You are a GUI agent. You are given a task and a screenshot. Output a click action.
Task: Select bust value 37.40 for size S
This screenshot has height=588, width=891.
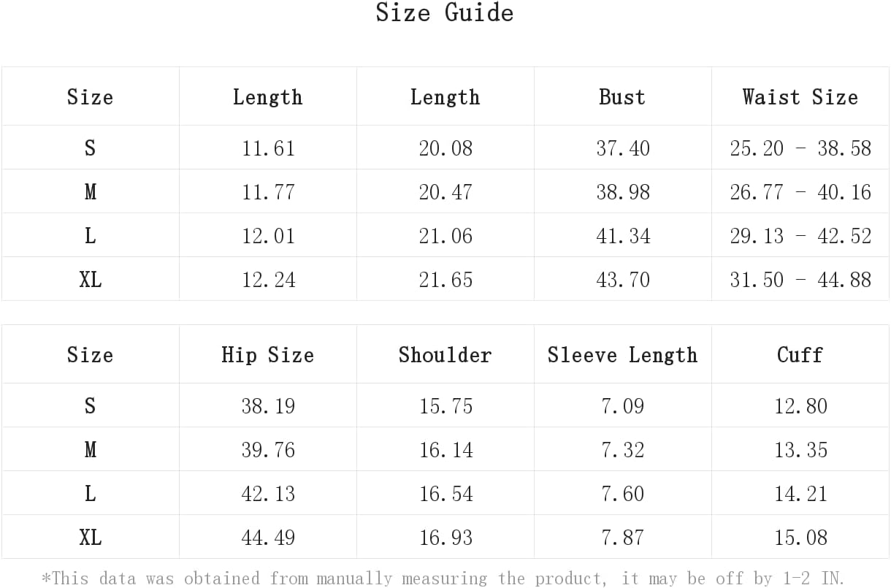click(623, 148)
